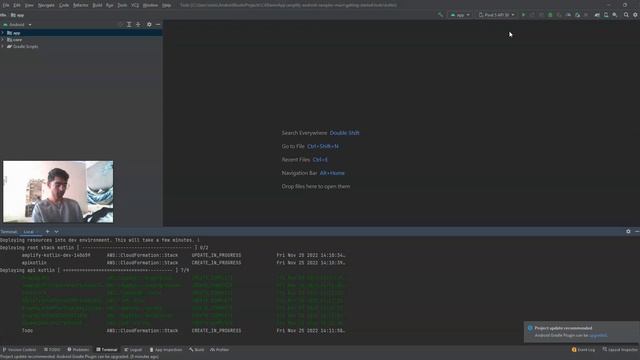
Task: Click status bar Project update recommended message
Action: point(80,357)
